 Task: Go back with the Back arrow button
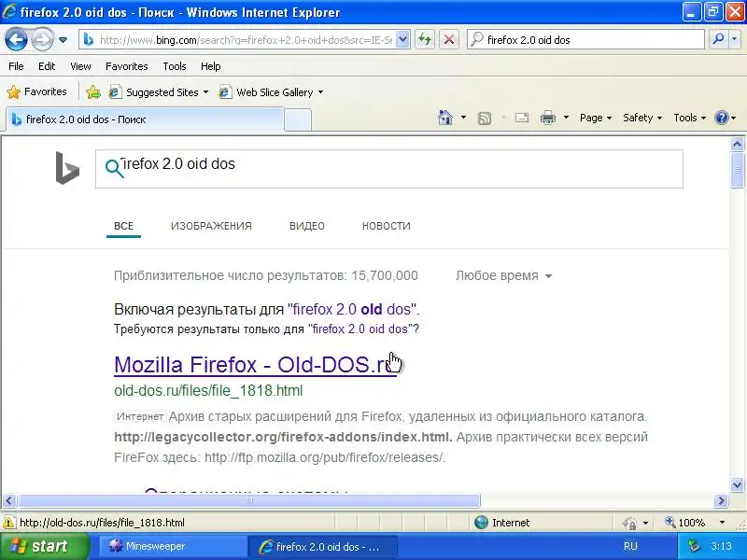(16, 39)
